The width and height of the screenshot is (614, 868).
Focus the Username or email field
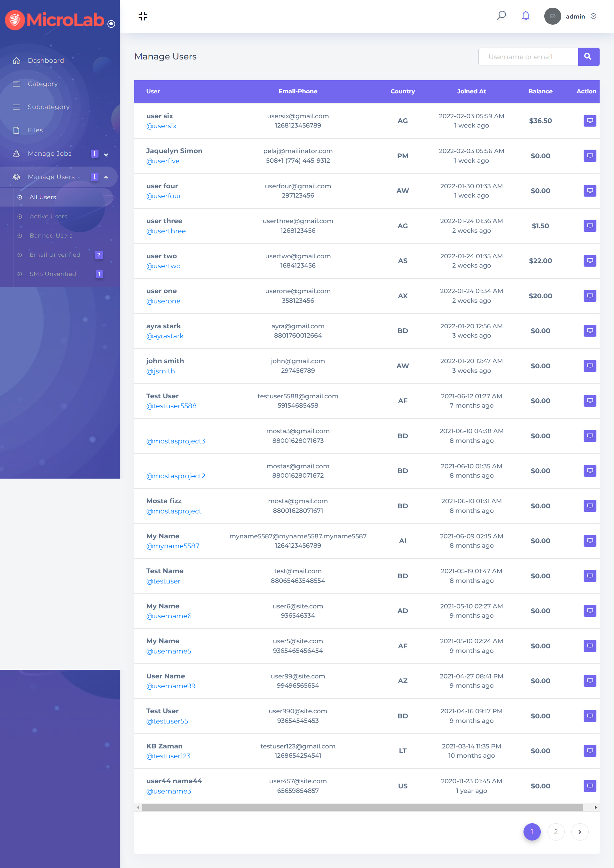click(528, 57)
